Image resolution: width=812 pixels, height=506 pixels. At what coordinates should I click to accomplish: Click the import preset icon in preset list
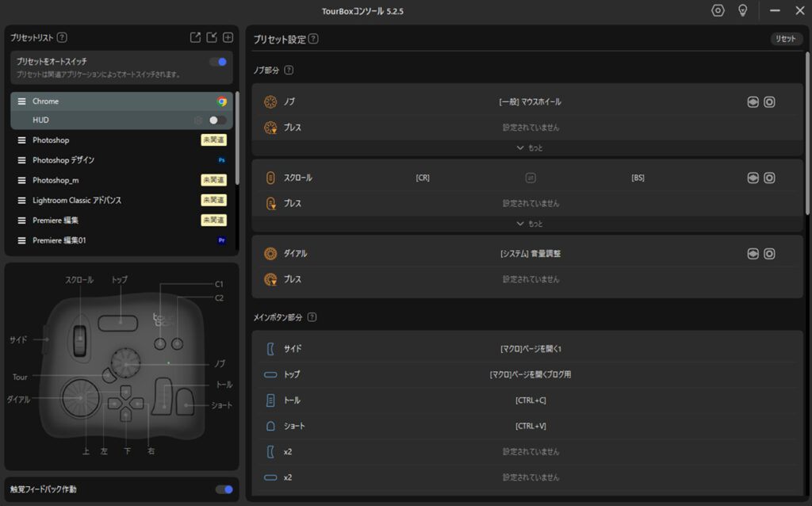tap(212, 37)
